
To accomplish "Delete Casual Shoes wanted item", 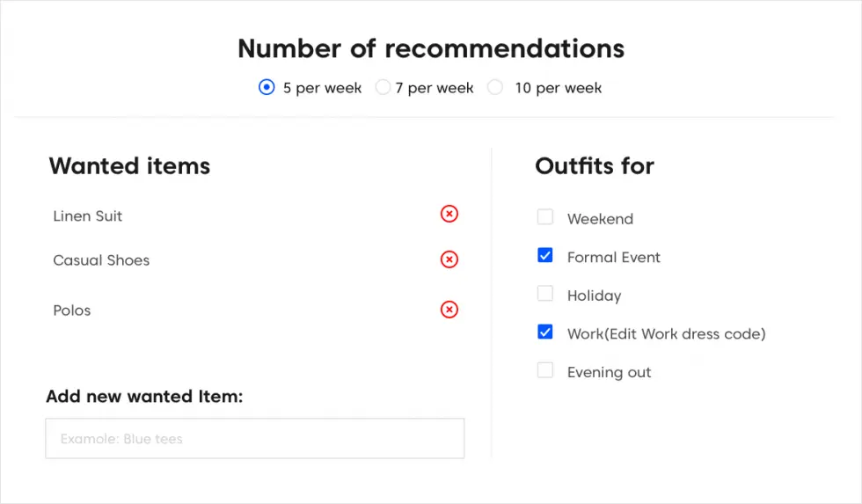I will 449,259.
